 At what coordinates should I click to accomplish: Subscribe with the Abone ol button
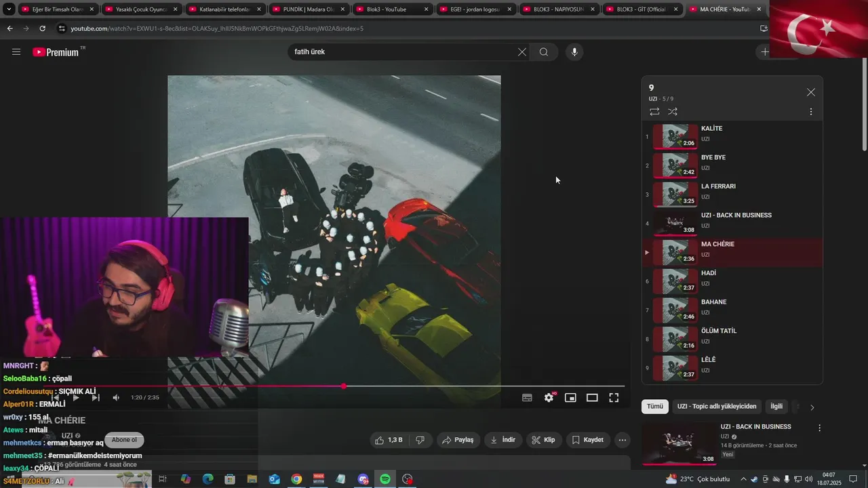click(x=124, y=440)
